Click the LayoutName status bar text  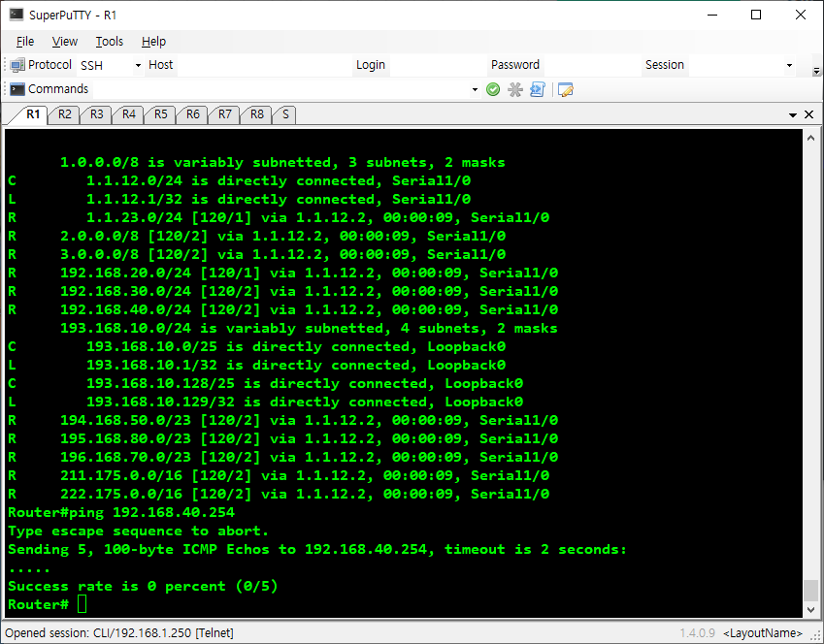point(763,633)
